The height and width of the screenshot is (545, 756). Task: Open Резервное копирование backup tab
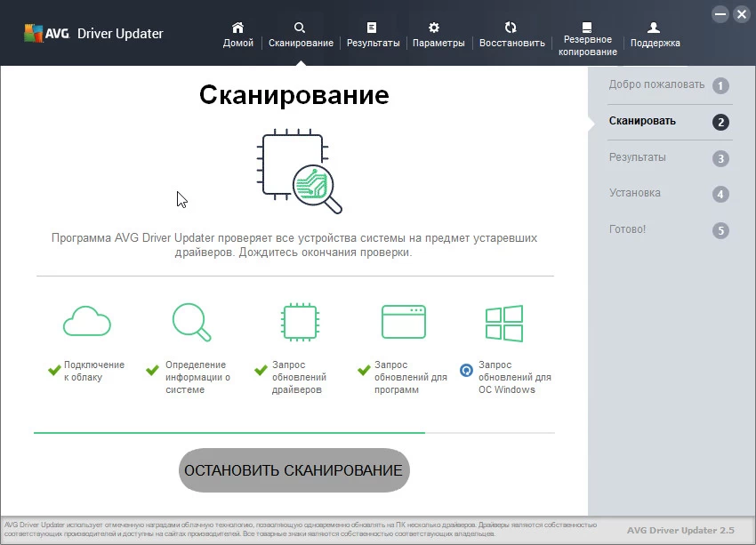click(587, 39)
